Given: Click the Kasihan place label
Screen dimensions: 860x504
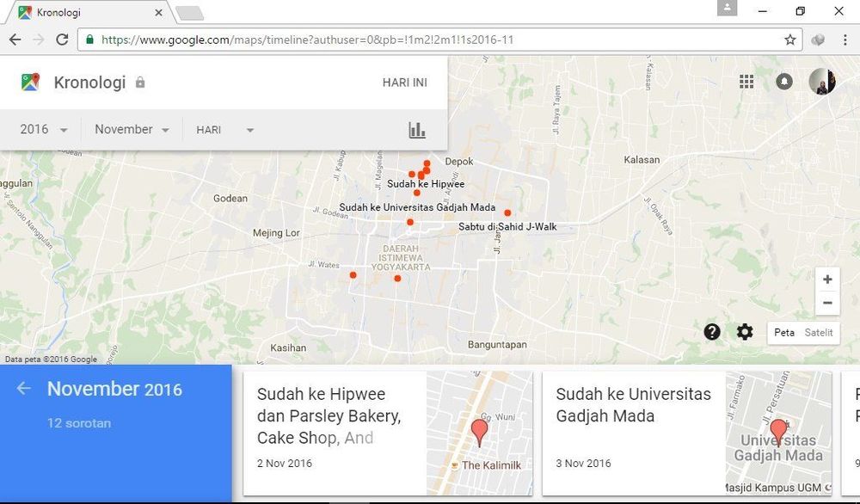Looking at the screenshot, I should tap(288, 347).
